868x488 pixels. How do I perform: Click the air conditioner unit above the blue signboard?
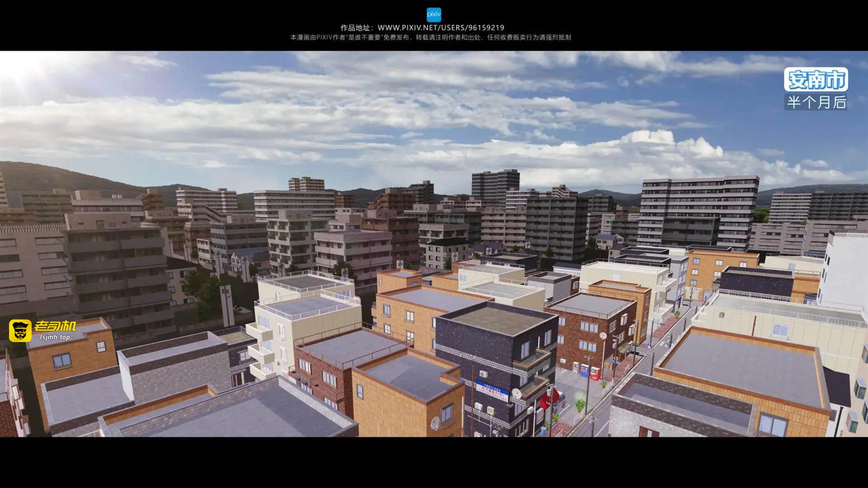coord(483,374)
